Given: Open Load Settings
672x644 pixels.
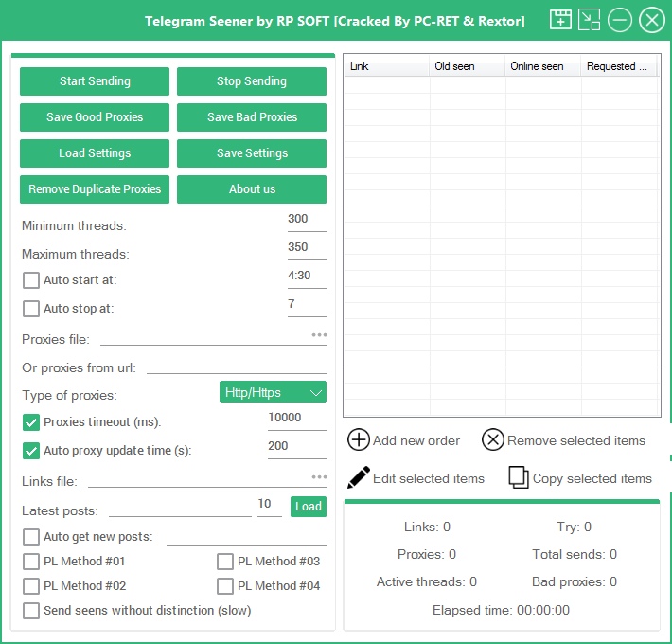Looking at the screenshot, I should point(95,153).
